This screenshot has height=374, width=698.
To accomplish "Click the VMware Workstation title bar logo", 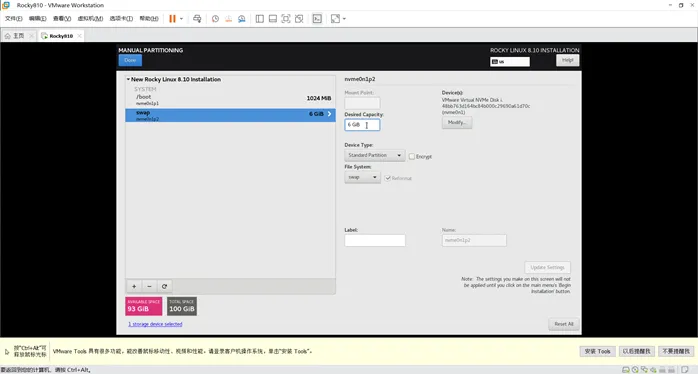I will (x=6, y=5).
